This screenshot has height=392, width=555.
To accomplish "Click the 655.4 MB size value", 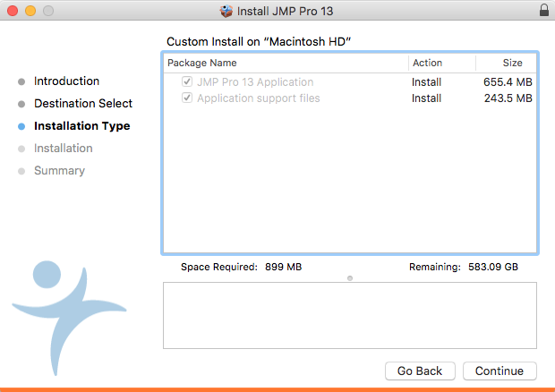I will click(508, 82).
